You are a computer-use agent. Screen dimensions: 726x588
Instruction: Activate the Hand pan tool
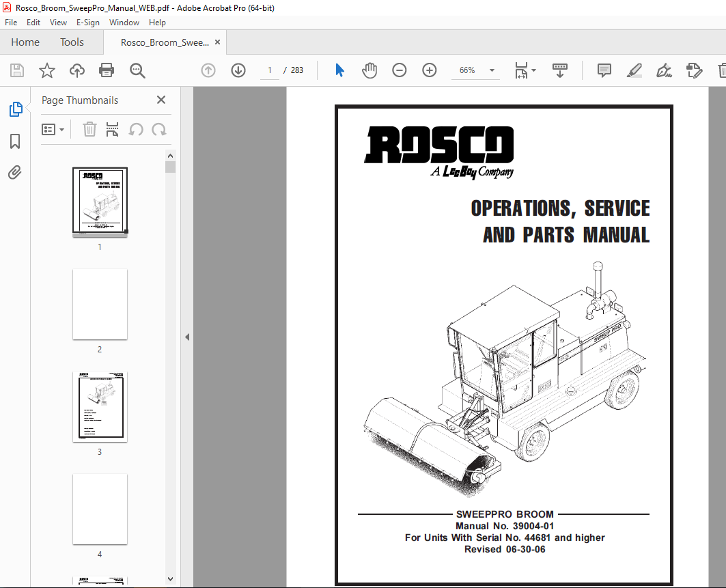369,70
